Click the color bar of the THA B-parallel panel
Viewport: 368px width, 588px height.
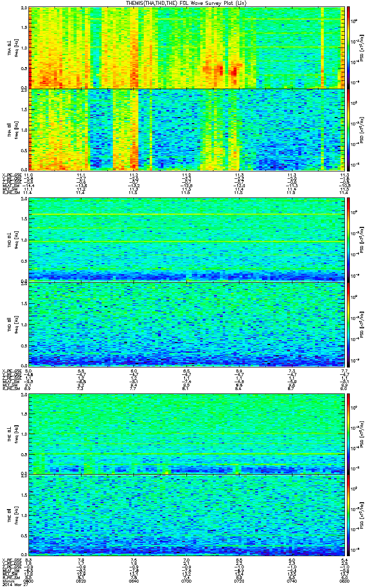(348, 129)
